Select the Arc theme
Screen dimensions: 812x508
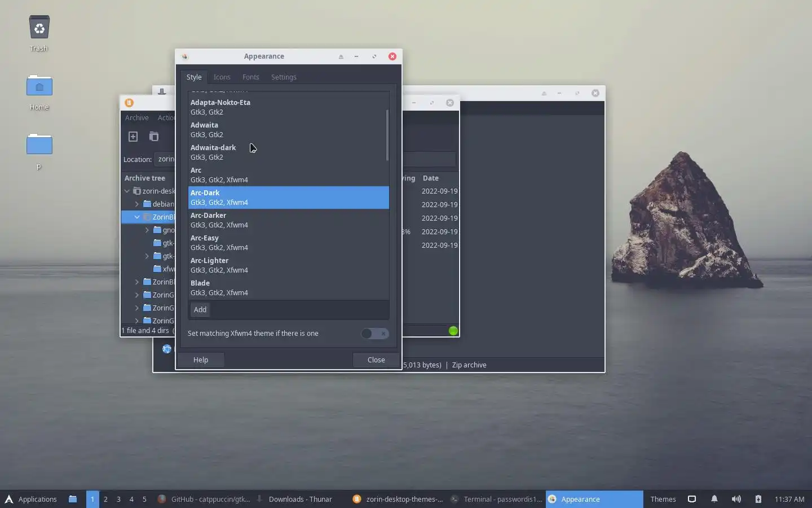(x=288, y=175)
